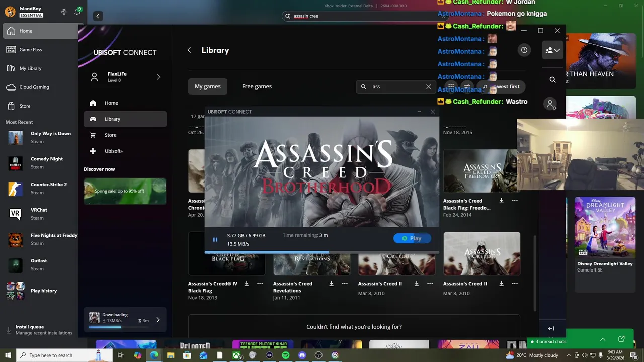Collapse the Ubisoft right side panel
Image resolution: width=644 pixels, height=362 pixels.
pos(551,328)
